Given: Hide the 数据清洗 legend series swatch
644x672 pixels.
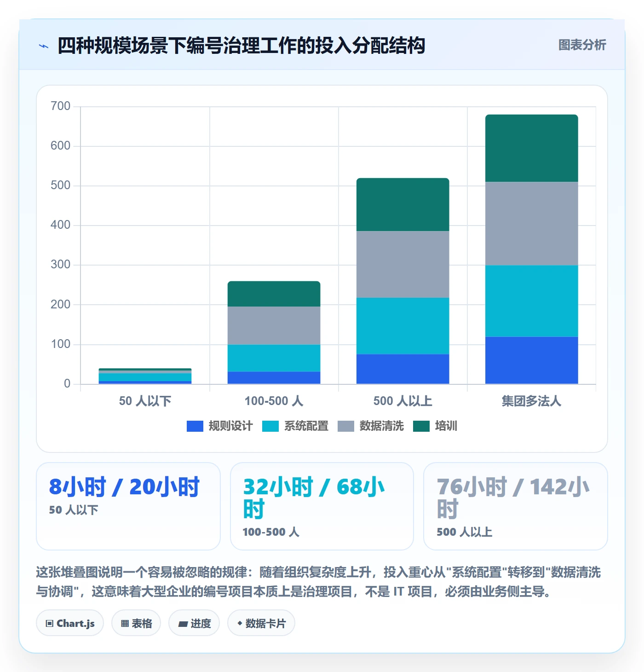Looking at the screenshot, I should point(346,426).
